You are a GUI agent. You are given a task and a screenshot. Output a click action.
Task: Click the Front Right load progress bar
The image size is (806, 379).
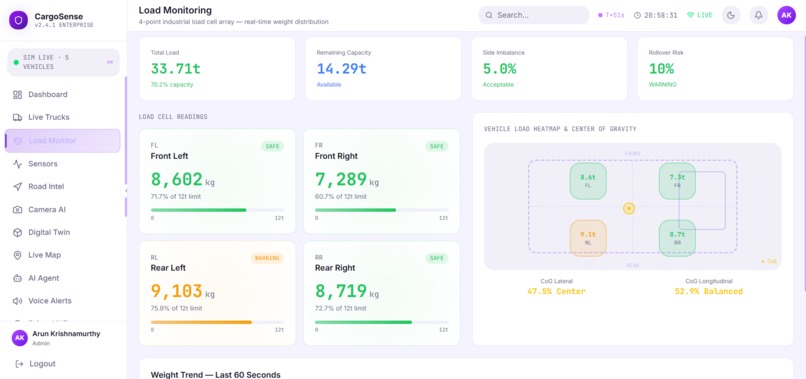(381, 210)
